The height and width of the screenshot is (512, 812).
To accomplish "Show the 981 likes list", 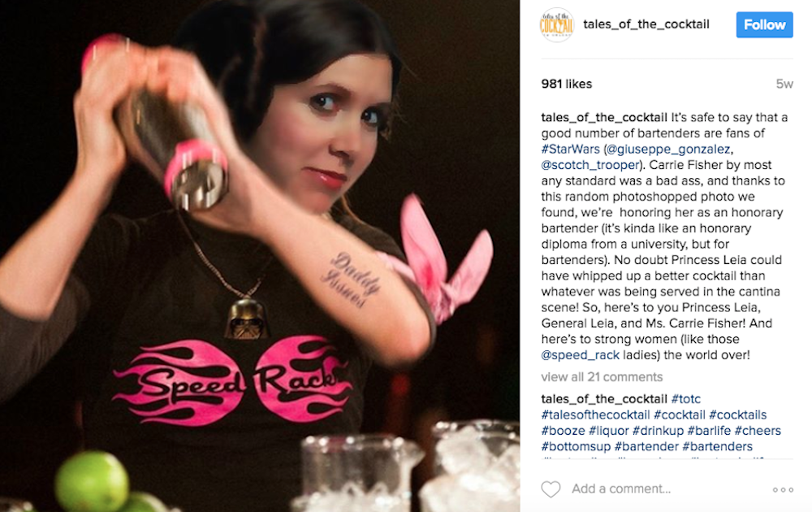I will point(567,84).
